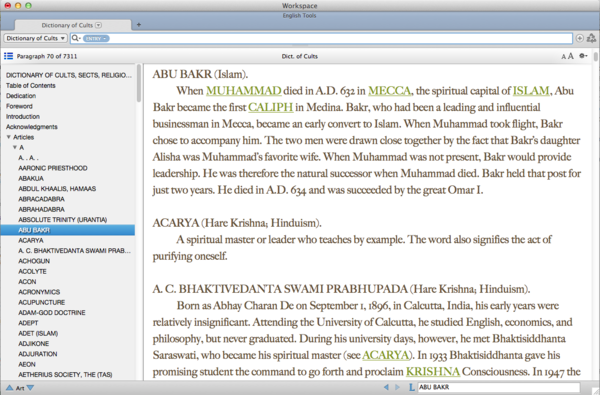Select ABSOLUTE TRINITY (URANTIA) article

pos(63,220)
